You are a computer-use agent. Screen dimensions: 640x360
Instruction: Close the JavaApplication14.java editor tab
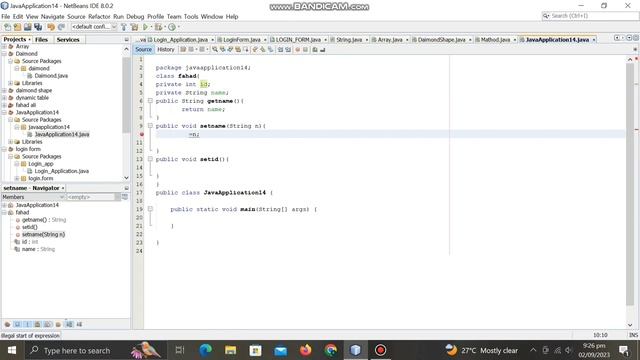(x=594, y=40)
